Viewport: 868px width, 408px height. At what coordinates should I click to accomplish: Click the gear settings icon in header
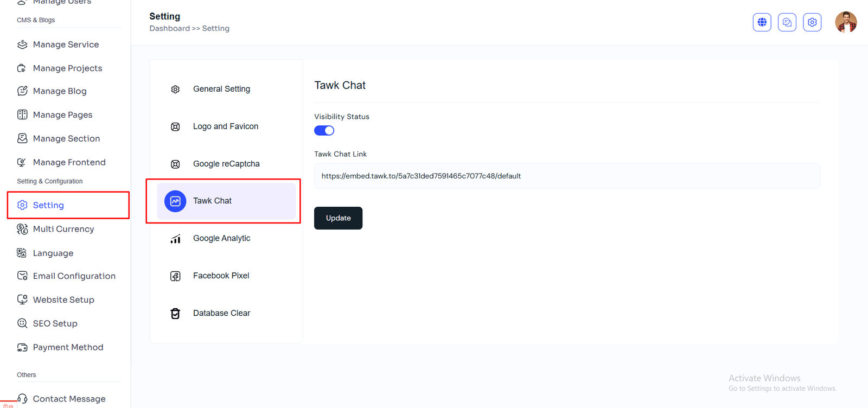coord(812,22)
